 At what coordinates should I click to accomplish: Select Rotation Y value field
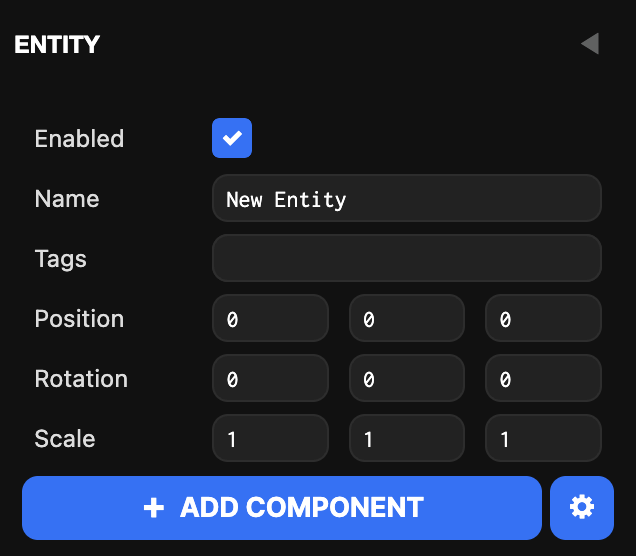tap(407, 378)
